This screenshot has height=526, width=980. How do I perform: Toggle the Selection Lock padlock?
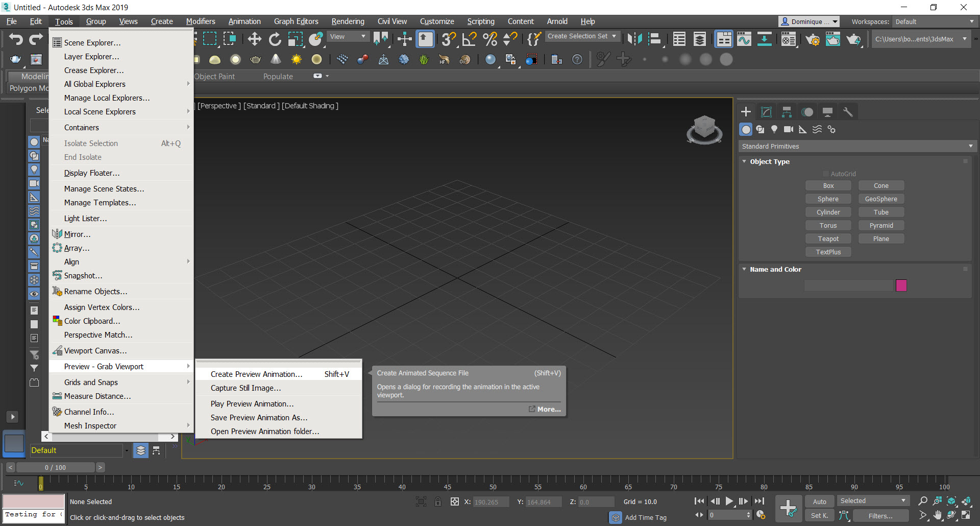[x=438, y=501]
